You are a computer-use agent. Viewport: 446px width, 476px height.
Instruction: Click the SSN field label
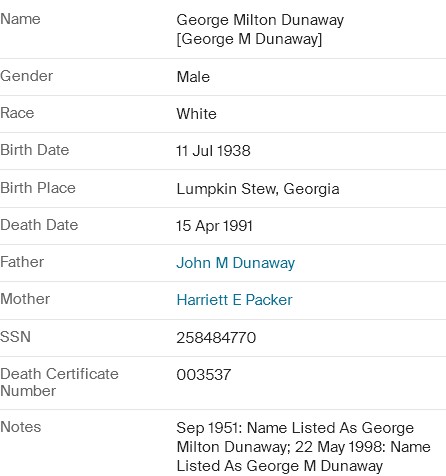coord(15,337)
